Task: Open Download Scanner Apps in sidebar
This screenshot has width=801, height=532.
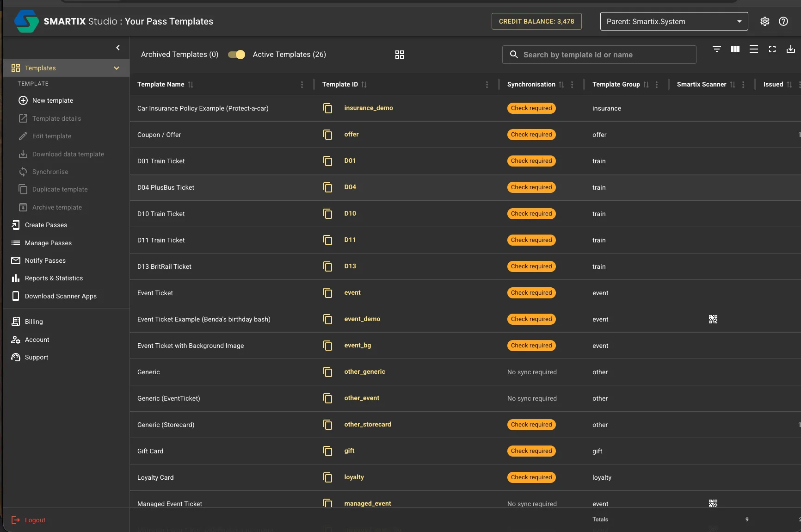Action: tap(61, 296)
